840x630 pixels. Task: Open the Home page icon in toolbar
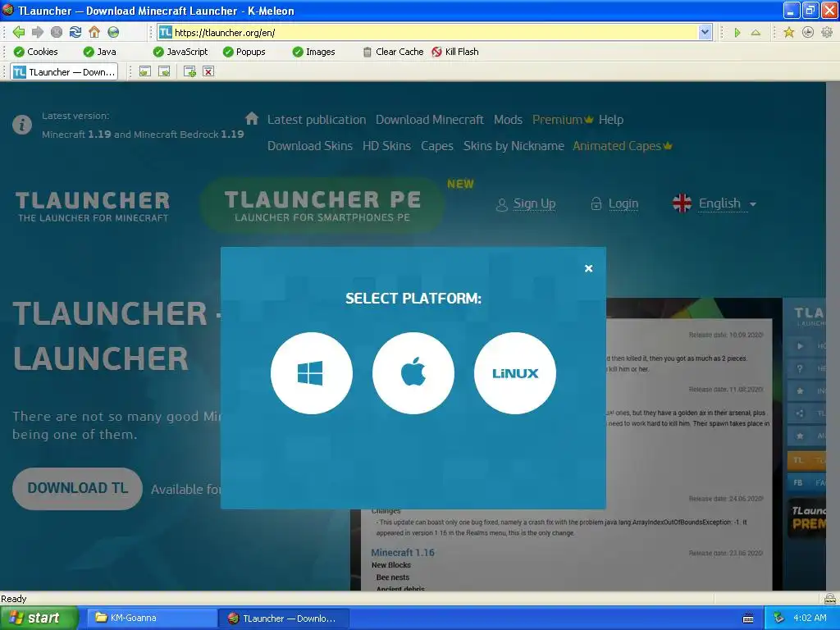click(x=94, y=32)
